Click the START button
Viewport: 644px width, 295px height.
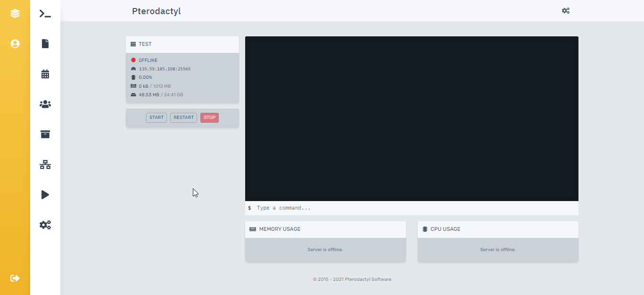157,118
